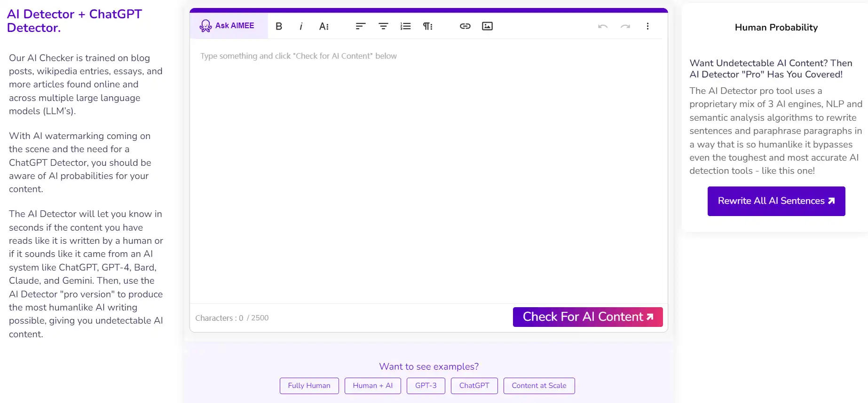Screen dimensions: 868x403
Task: Insert an image
Action: [488, 26]
